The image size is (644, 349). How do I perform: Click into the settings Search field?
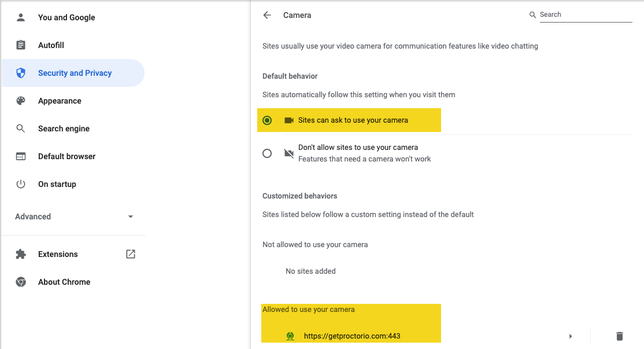(585, 15)
